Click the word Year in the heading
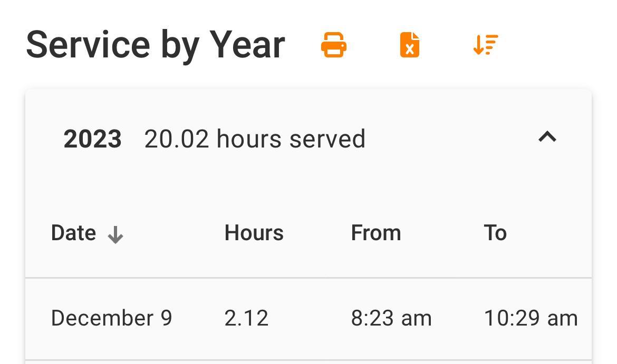Image resolution: width=617 pixels, height=364 pixels. pyautogui.click(x=247, y=45)
